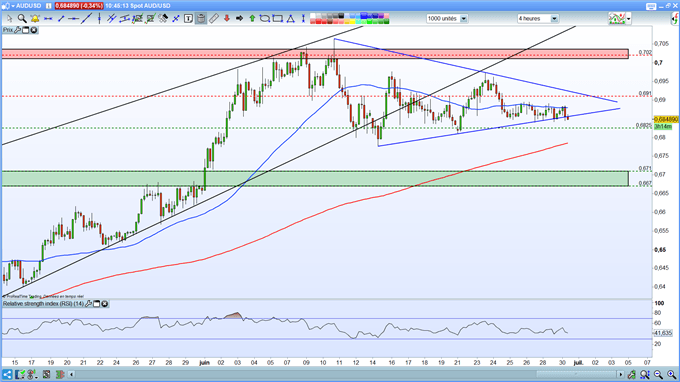Click the horizontal time scrollbar thumb
Screen dimensions: 680x382
575,374
